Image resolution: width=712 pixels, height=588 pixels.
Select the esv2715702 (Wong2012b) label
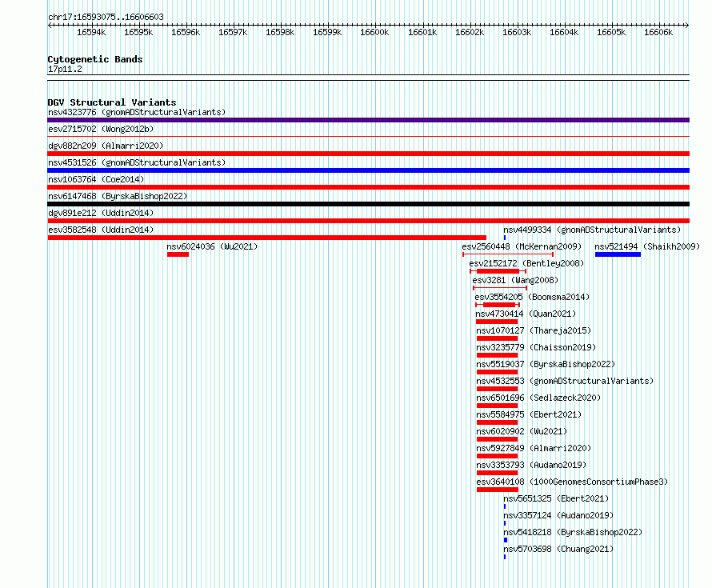(101, 129)
